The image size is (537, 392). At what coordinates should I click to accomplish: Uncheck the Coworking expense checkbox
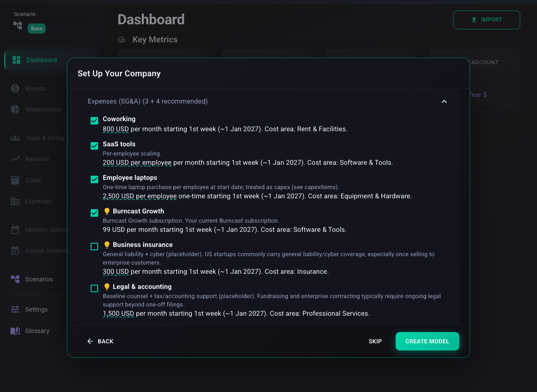(94, 121)
